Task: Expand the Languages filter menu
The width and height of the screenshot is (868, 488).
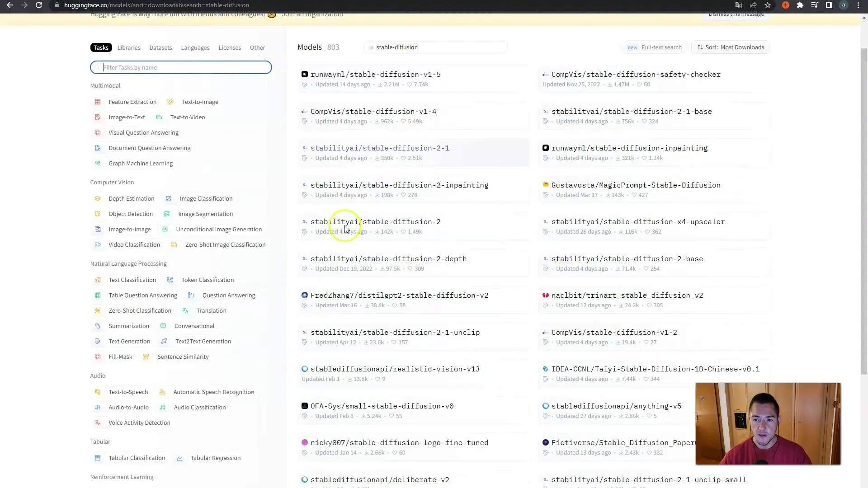Action: click(196, 47)
